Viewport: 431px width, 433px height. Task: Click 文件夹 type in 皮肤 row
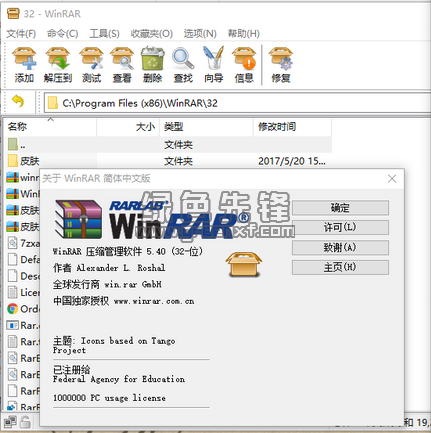pyautogui.click(x=178, y=161)
